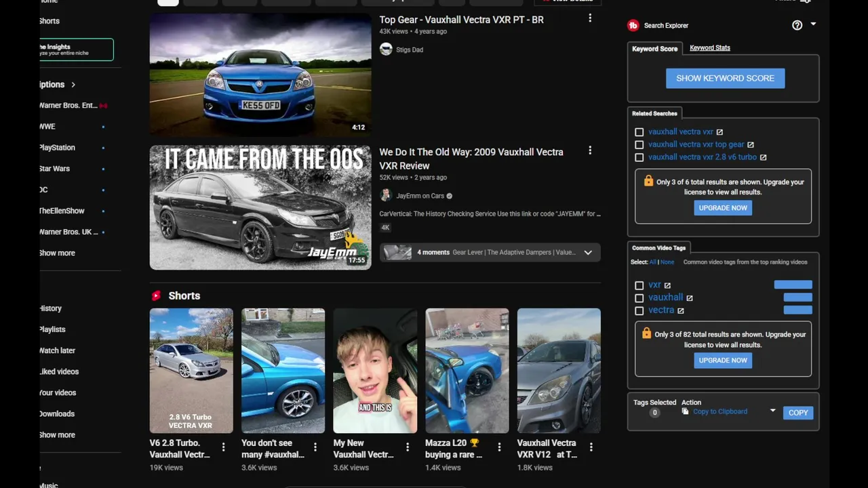This screenshot has height=488, width=868.
Task: Open external link icon beside the 'vectra' tag
Action: click(681, 311)
